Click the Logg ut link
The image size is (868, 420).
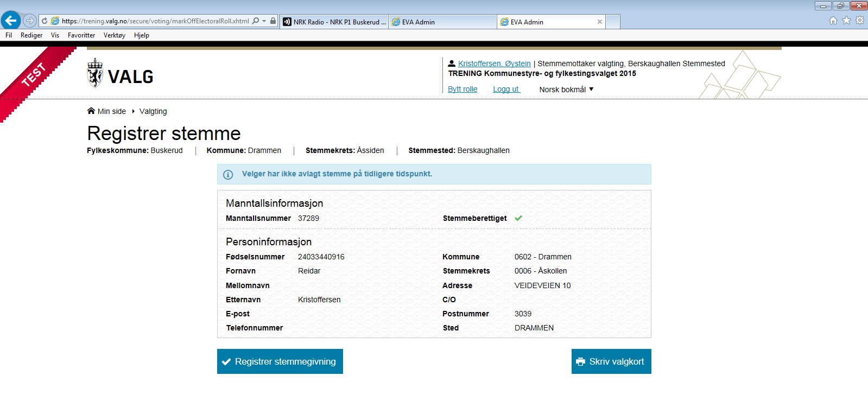point(506,89)
